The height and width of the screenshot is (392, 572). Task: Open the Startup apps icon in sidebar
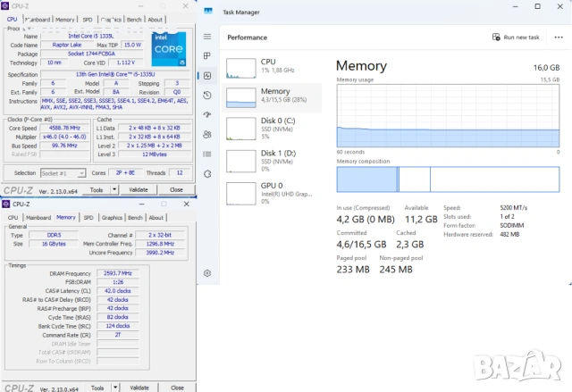207,114
